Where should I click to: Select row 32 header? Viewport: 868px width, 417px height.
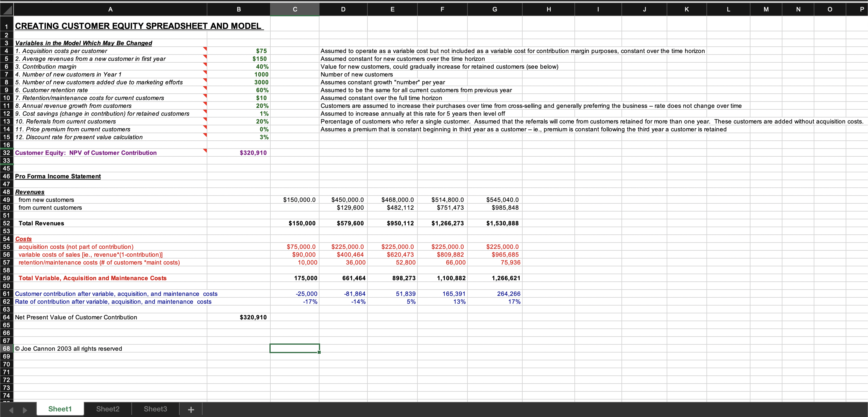(x=6, y=152)
